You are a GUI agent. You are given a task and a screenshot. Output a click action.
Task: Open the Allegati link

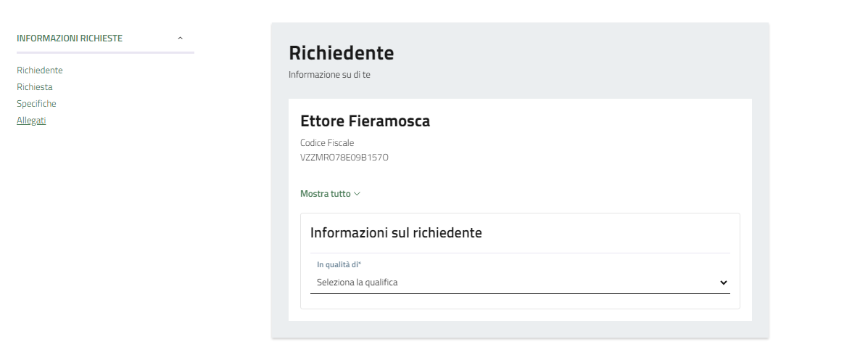coord(31,121)
